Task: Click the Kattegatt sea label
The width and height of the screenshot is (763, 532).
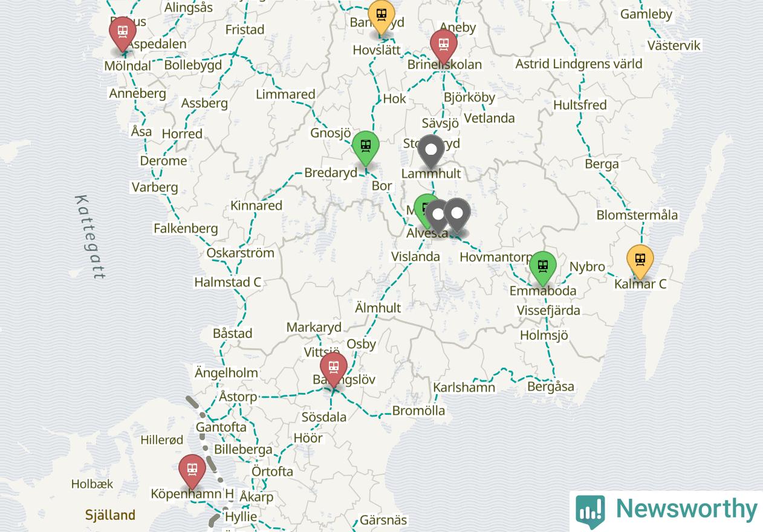Action: [x=91, y=237]
